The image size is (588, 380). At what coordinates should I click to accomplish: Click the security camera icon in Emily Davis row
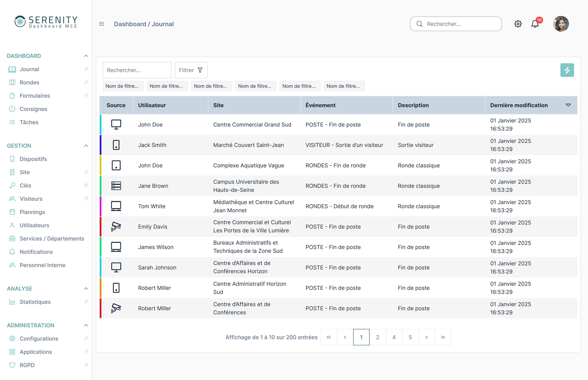click(x=116, y=227)
